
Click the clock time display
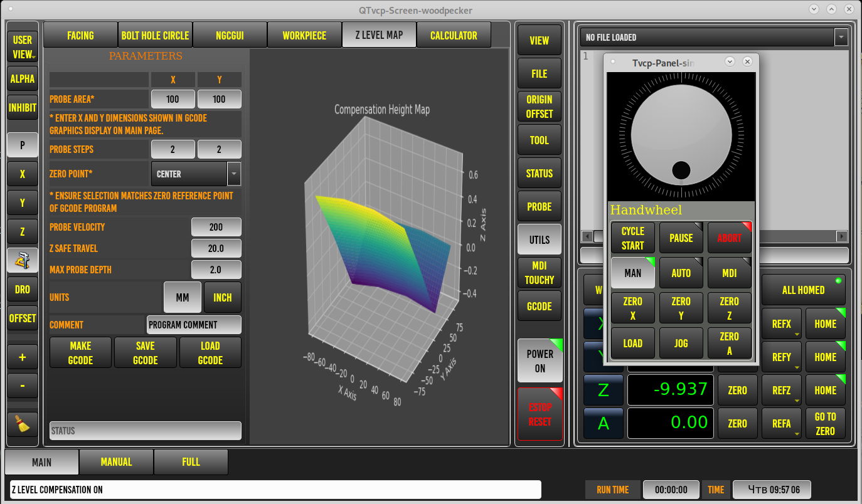(771, 490)
